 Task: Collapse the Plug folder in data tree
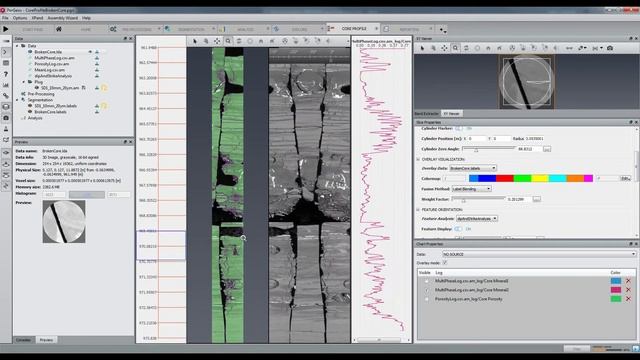[24, 82]
